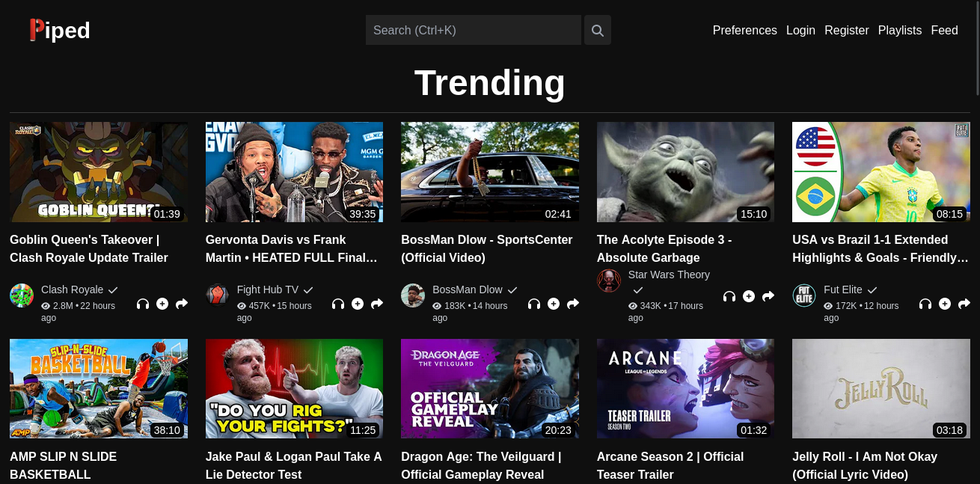The height and width of the screenshot is (484, 980).
Task: Click the Register link
Action: pos(846,30)
